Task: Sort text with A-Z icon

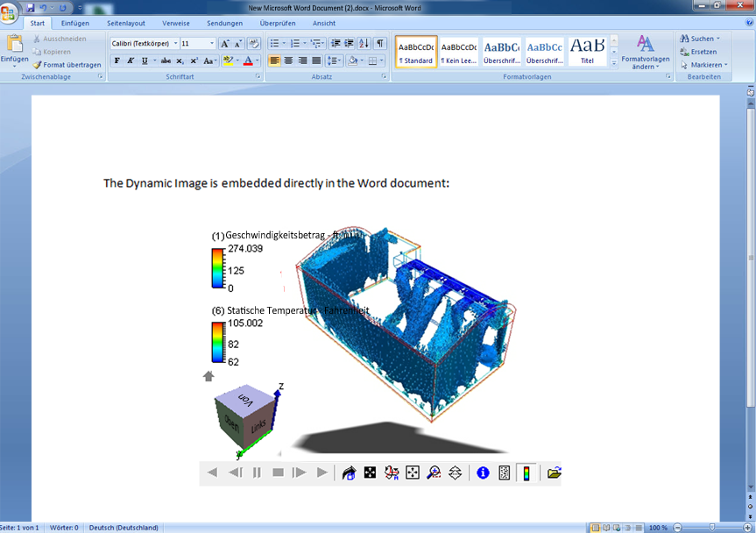Action: point(364,44)
